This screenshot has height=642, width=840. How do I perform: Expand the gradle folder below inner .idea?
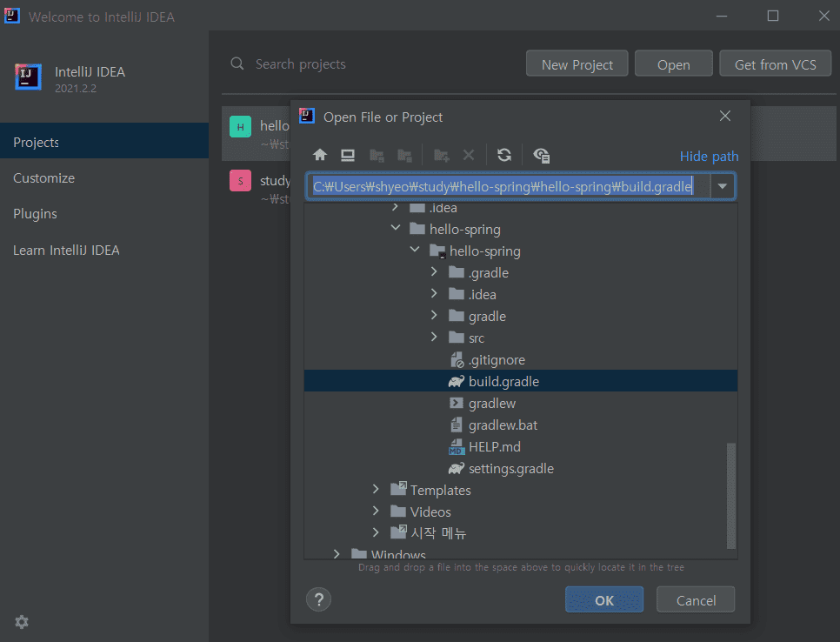[434, 315]
